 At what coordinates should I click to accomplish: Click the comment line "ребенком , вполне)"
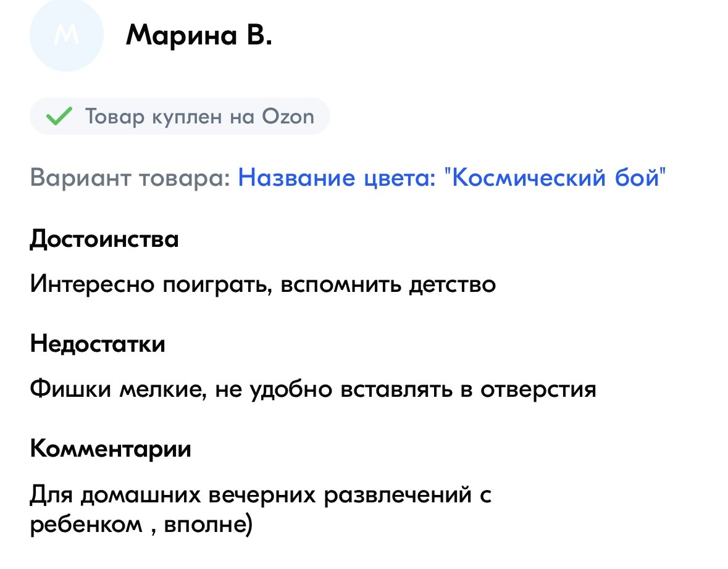pos(141,525)
